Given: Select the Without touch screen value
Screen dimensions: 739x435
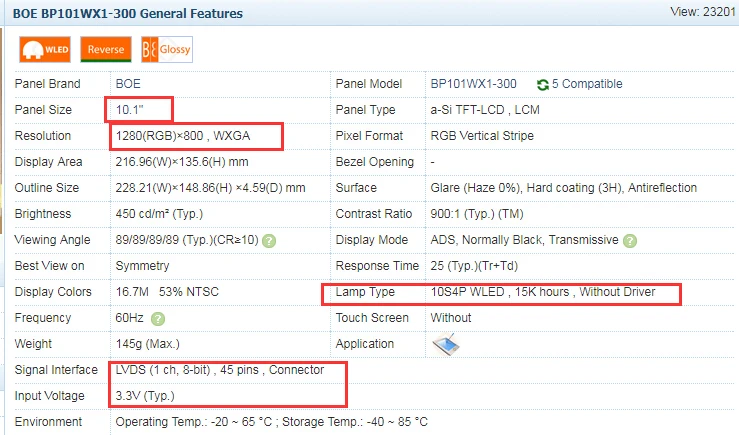Looking at the screenshot, I should tap(451, 318).
